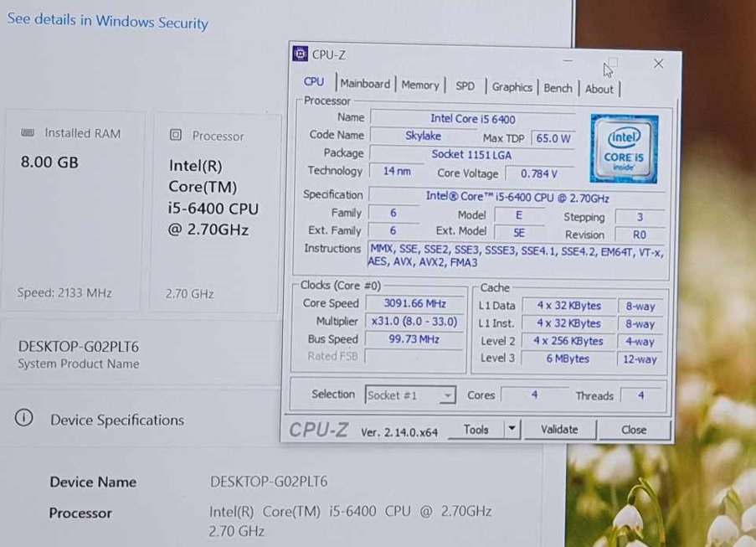Click the 12-way Level 3 associativity value
Screen dimensions: 756x547
coord(640,359)
